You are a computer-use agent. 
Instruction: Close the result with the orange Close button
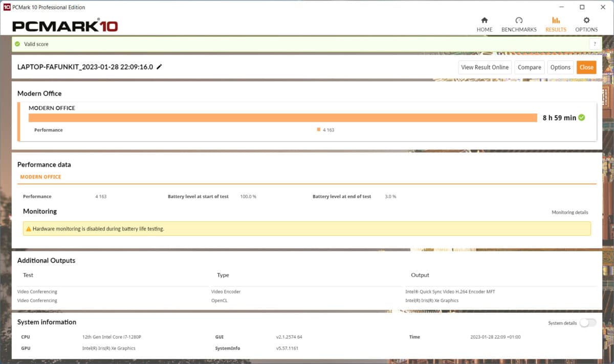click(586, 67)
